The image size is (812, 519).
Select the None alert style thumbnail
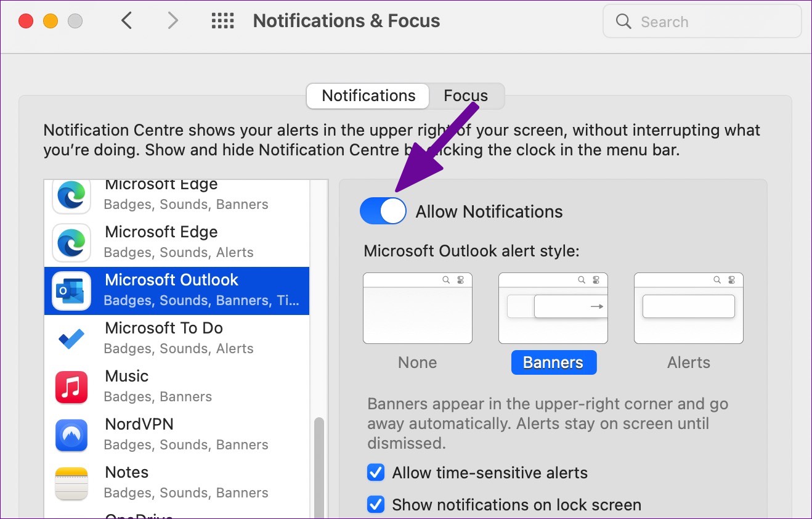417,308
